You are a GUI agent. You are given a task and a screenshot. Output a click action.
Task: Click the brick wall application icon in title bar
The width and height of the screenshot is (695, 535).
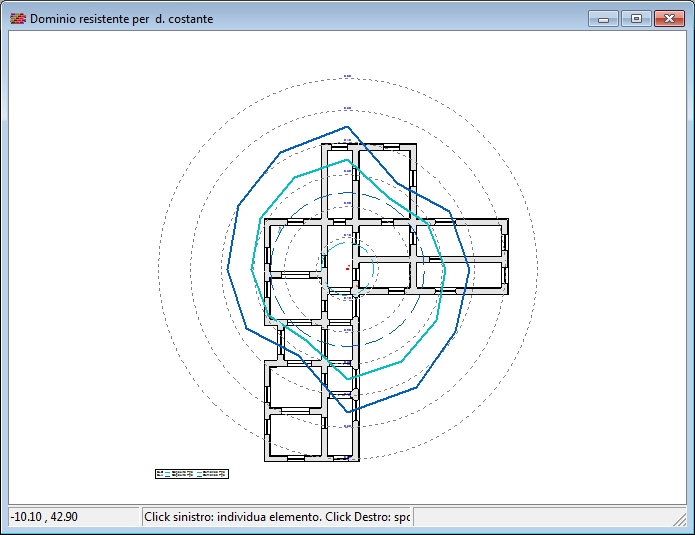pos(17,19)
